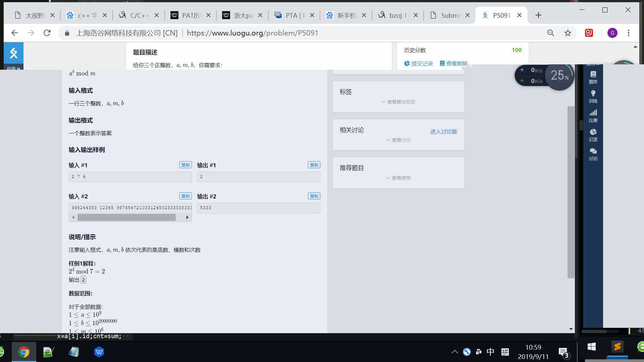Viewport: 644px width, 362px height.
Task: Click the 中 input language indicator
Action: click(490, 352)
